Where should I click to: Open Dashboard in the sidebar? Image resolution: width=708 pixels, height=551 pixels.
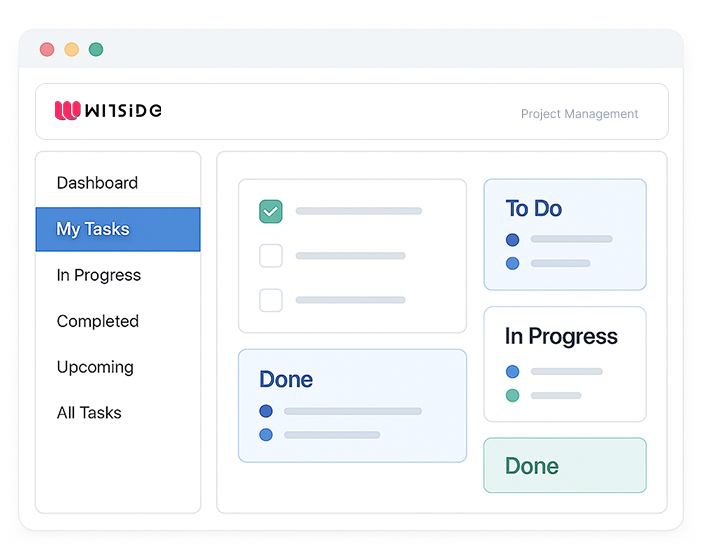(97, 183)
